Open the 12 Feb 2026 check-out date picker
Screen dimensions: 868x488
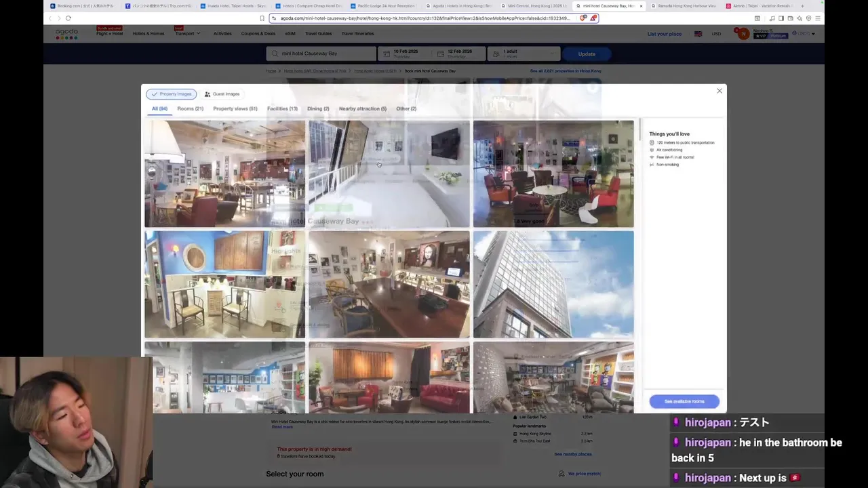pos(459,54)
